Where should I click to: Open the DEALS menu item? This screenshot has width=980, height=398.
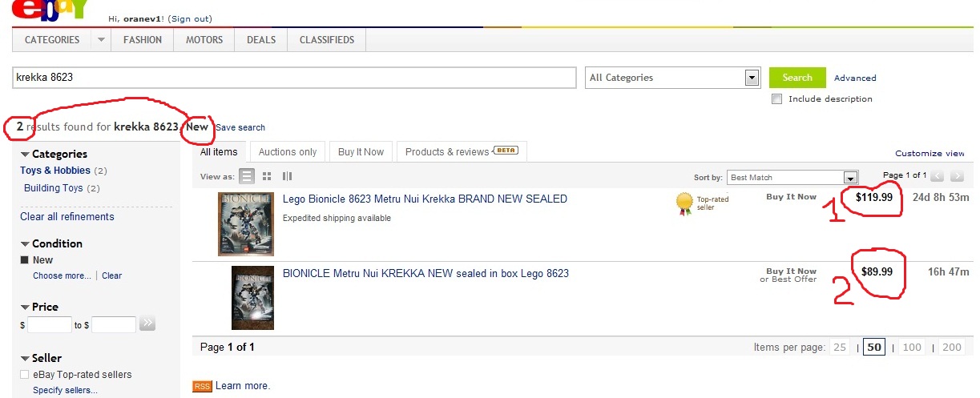coord(261,39)
